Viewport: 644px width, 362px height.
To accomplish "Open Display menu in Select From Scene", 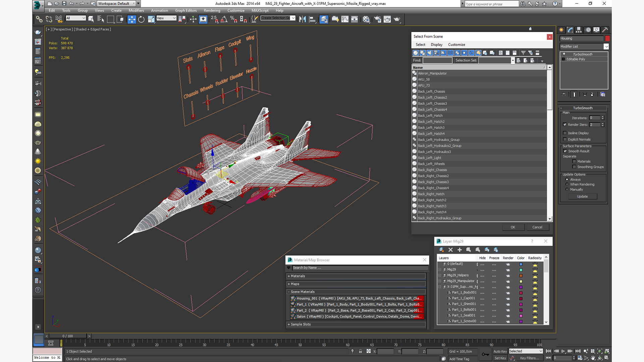I will pyautogui.click(x=436, y=45).
